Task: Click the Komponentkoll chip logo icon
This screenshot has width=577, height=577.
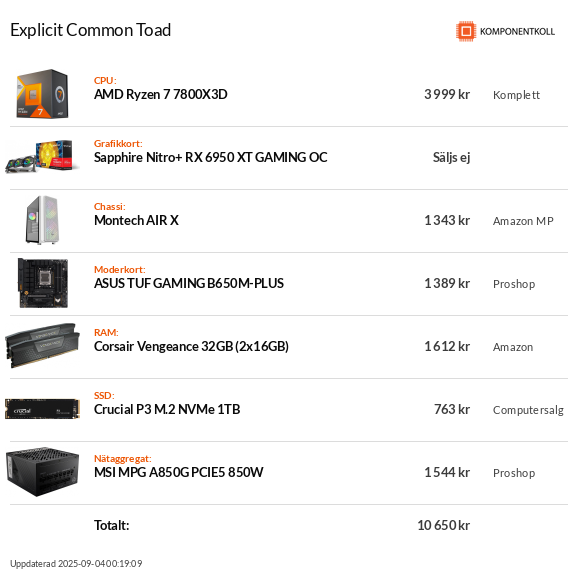Action: pos(466,31)
